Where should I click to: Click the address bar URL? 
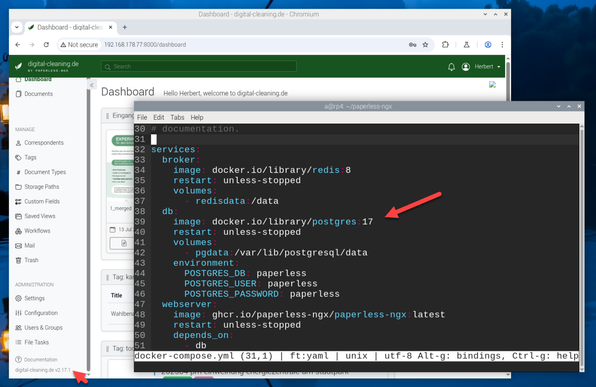pos(145,45)
